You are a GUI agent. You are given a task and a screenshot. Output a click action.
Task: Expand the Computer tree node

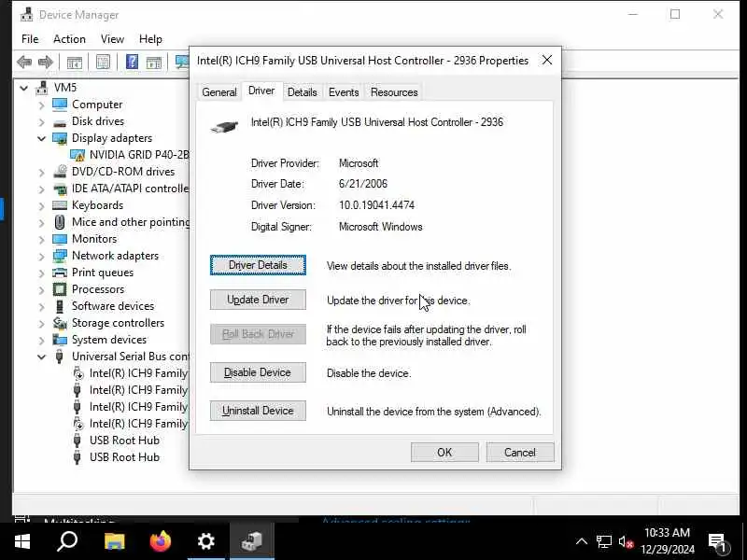point(41,105)
